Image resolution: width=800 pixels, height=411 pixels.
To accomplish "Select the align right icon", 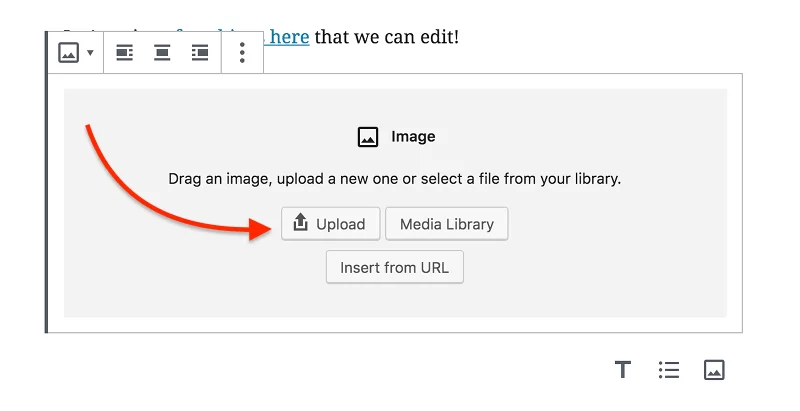I will (x=200, y=53).
